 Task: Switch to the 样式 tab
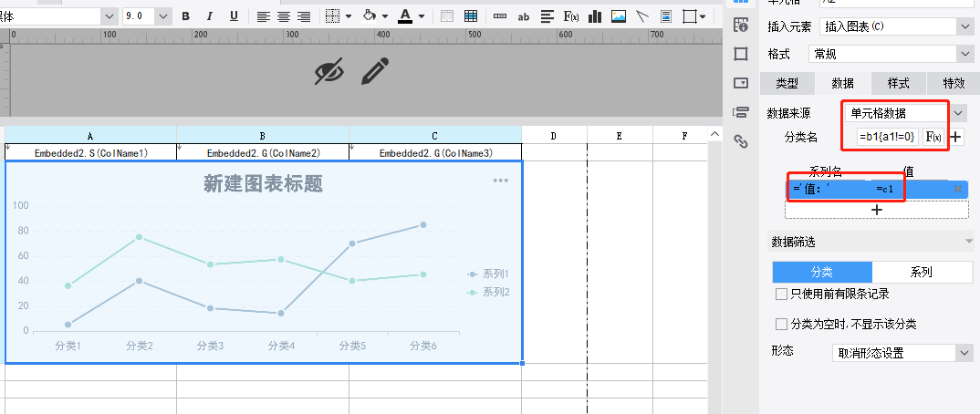[x=898, y=83]
